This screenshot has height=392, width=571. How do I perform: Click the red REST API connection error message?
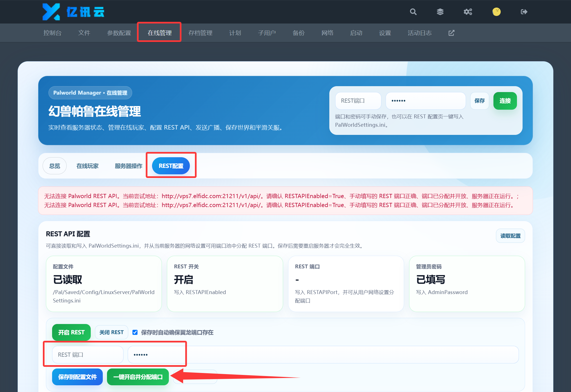coord(285,201)
